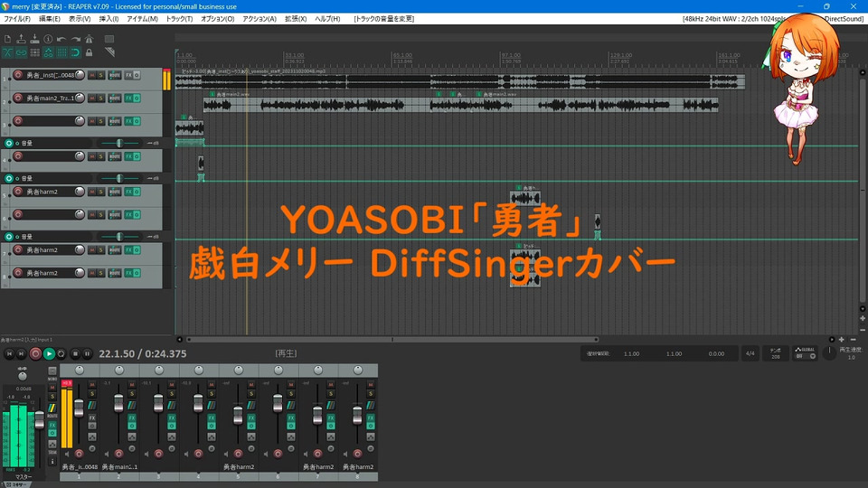Open the トラック(T) menu
Screen dimensions: 868x488
point(179,18)
